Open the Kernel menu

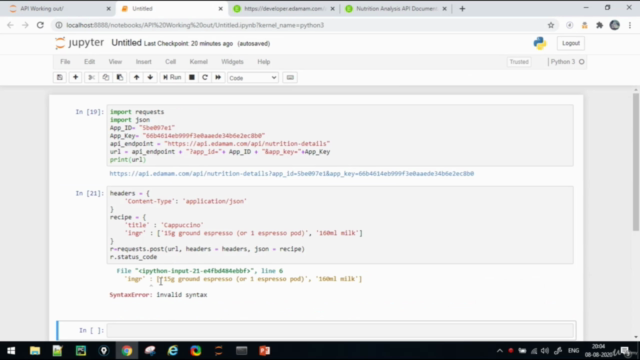tap(198, 62)
